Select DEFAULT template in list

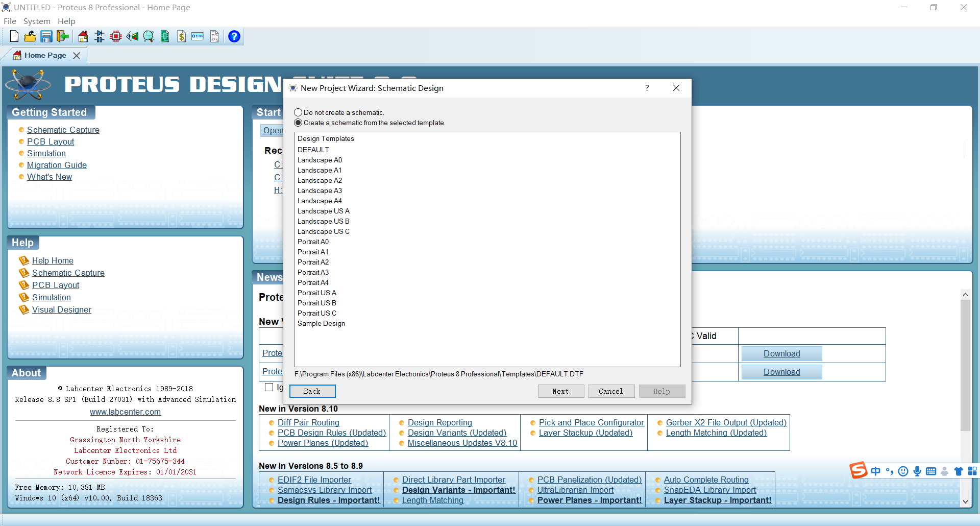(313, 150)
